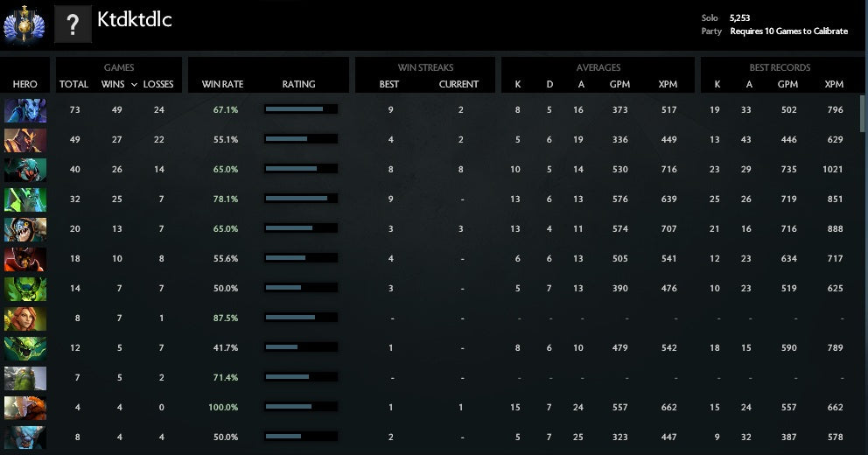Image resolution: width=868 pixels, height=455 pixels.
Task: Click the averages GPM column header
Action: pos(619,85)
